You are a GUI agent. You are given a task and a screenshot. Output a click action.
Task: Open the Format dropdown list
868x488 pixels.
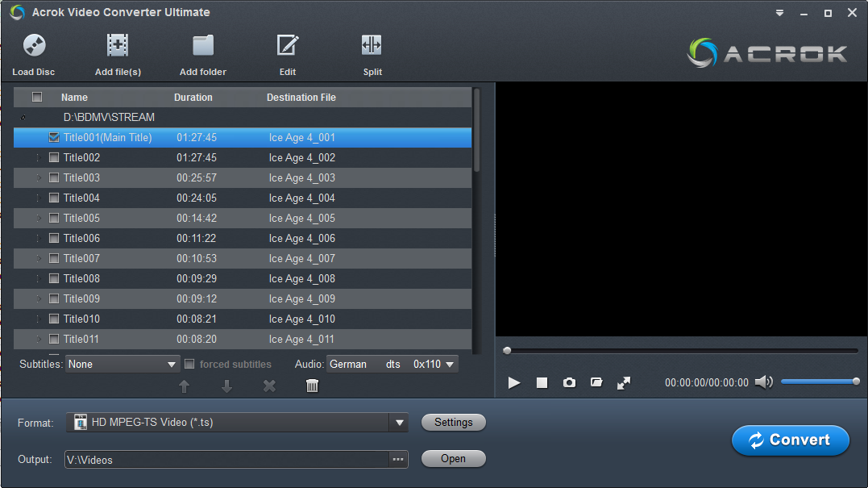click(x=399, y=423)
